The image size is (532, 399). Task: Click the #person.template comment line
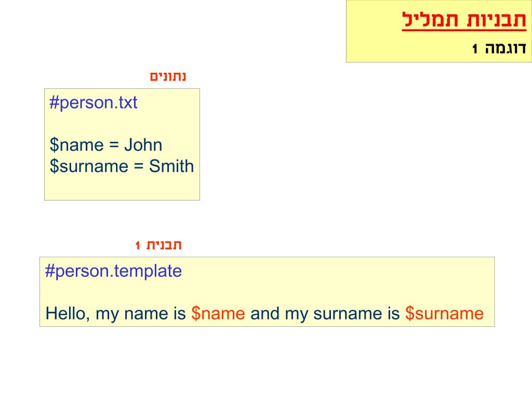(x=114, y=271)
